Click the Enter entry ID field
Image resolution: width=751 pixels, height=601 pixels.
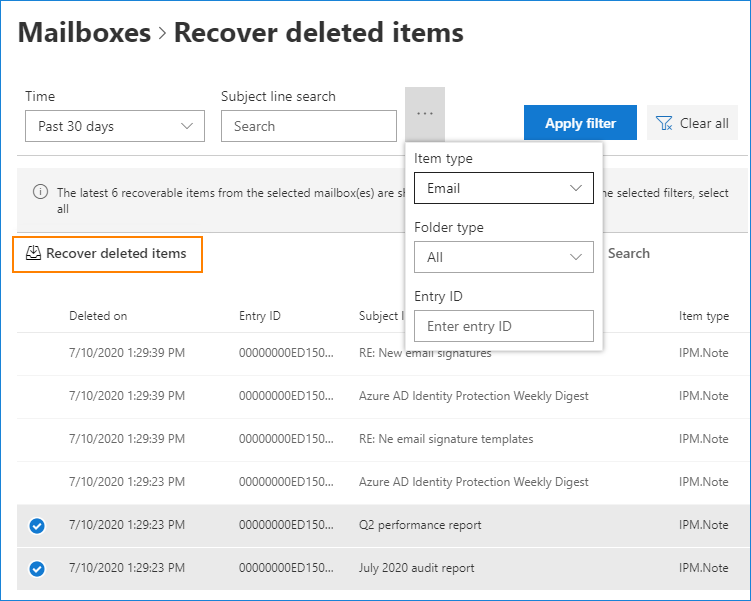pyautogui.click(x=504, y=326)
